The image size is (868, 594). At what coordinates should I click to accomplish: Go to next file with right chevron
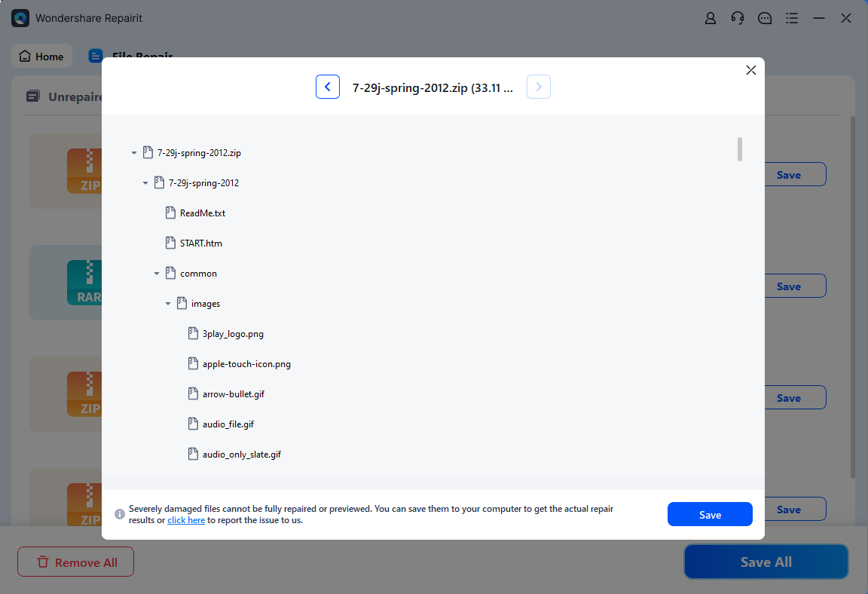point(539,87)
